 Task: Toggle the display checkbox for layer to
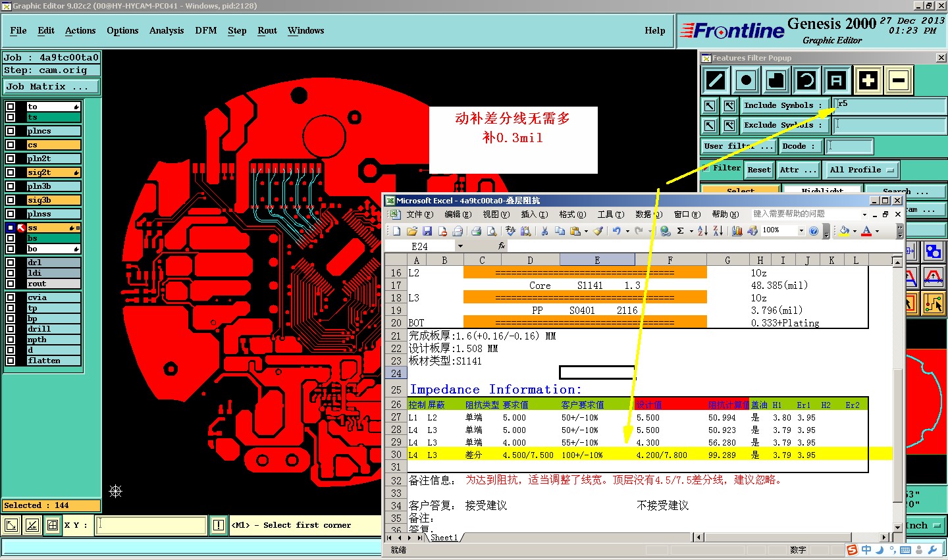11,107
